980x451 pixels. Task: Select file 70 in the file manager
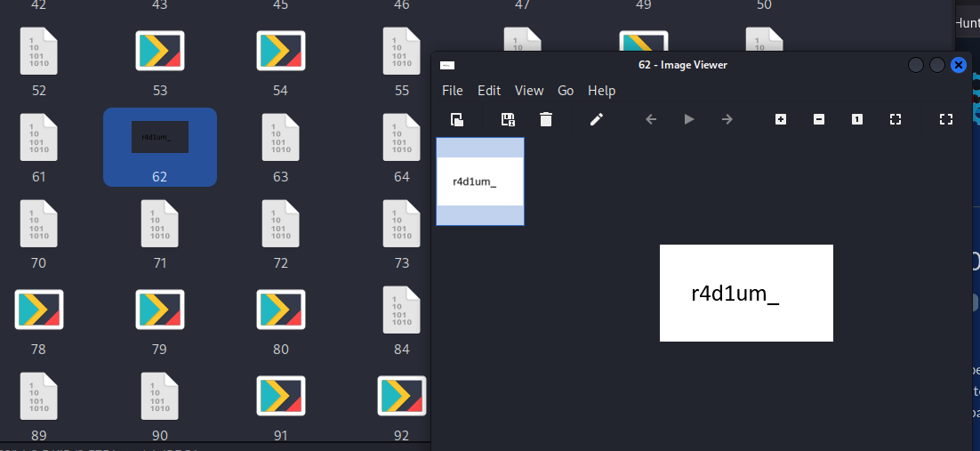click(x=39, y=234)
